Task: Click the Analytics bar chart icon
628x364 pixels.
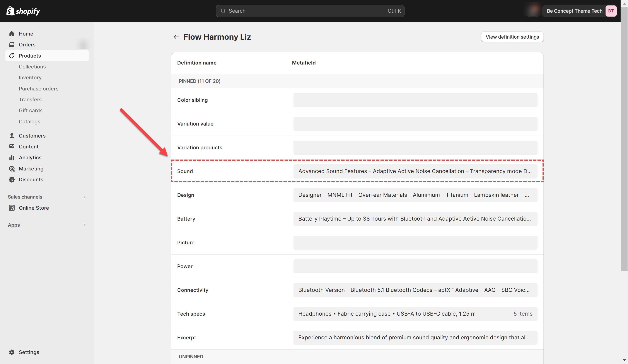Action: (12, 157)
